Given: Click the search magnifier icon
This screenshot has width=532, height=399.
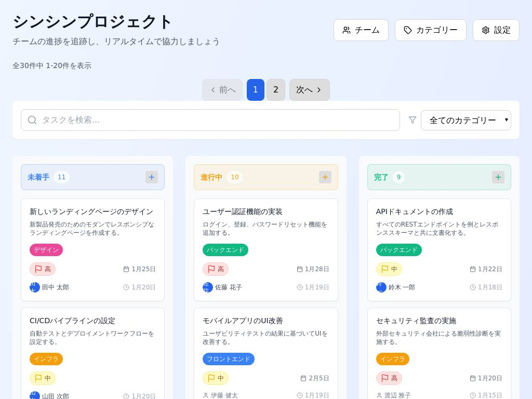Looking at the screenshot, I should (32, 120).
